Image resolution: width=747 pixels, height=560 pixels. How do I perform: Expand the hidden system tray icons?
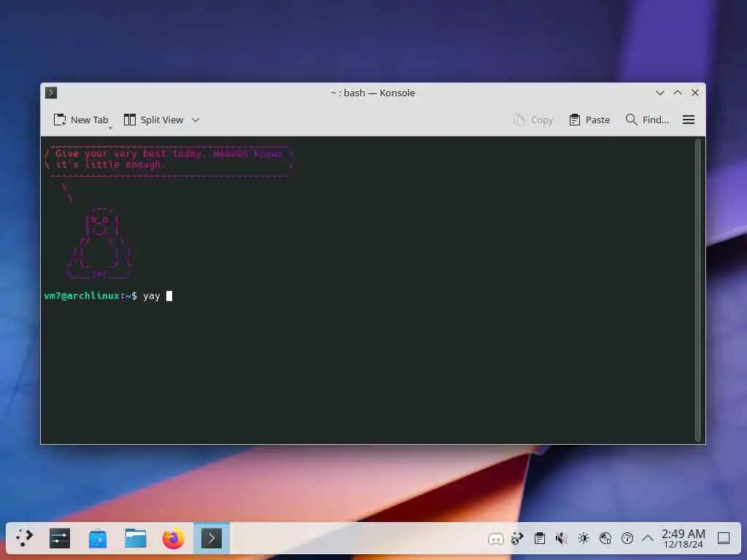click(648, 539)
